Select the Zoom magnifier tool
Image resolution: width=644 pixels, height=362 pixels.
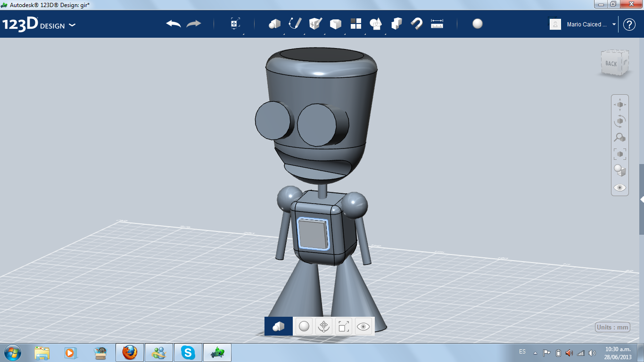pos(620,138)
